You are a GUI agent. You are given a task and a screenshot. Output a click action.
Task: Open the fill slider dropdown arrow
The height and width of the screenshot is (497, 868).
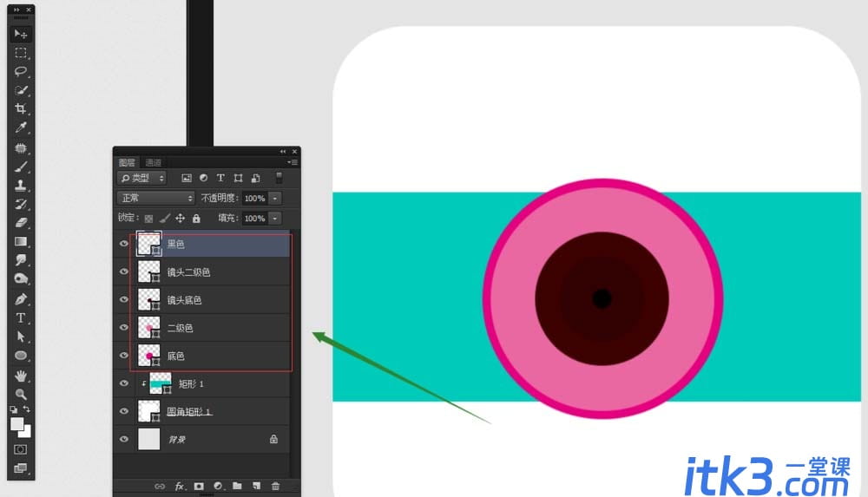pyautogui.click(x=275, y=218)
